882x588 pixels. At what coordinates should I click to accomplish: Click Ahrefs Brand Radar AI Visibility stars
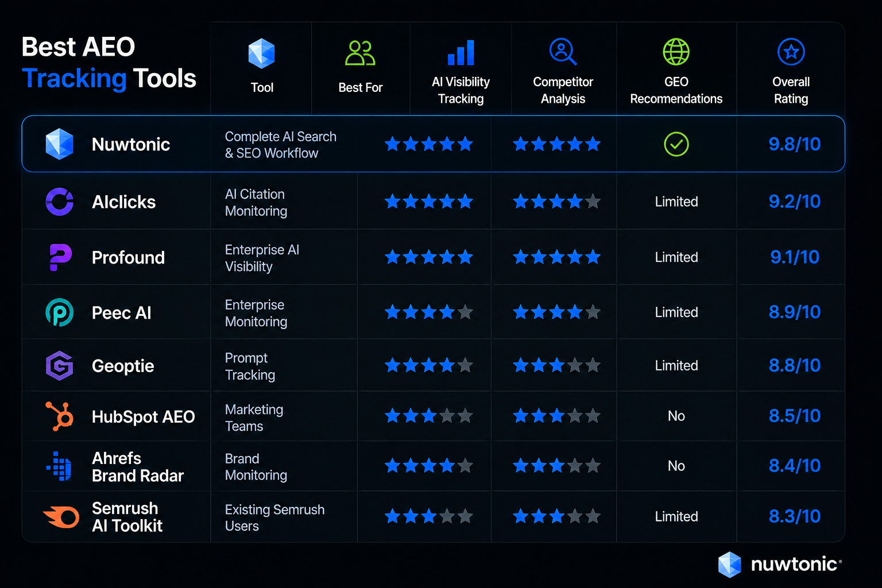(429, 466)
